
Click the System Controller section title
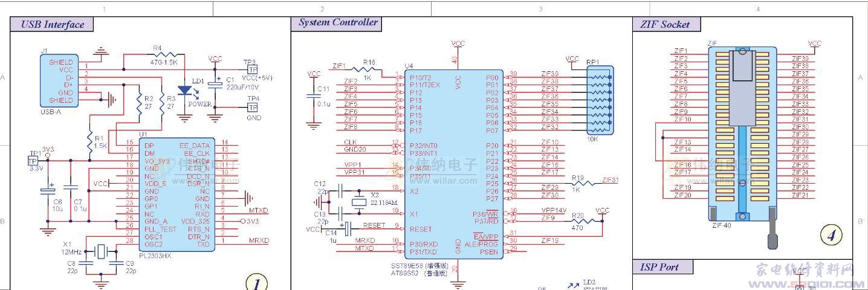tap(337, 23)
